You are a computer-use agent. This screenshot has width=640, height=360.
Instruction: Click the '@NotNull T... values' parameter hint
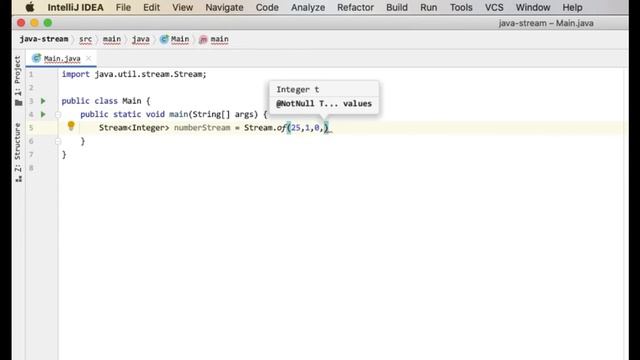324,104
